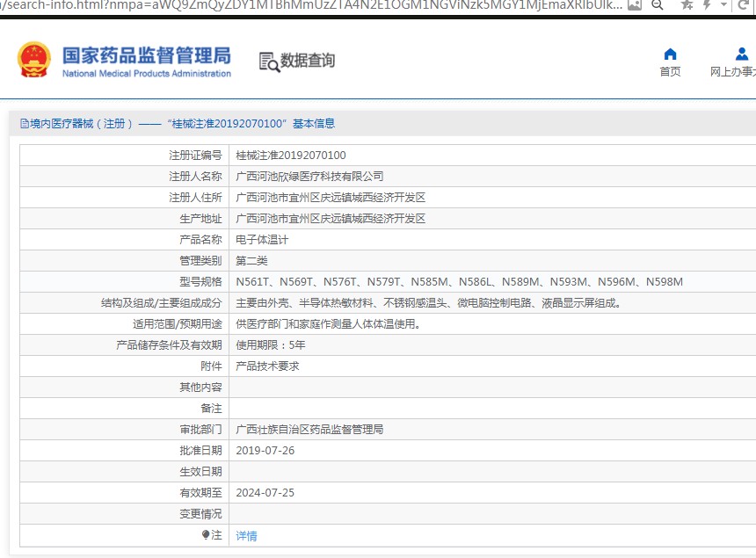756x558 pixels.
Task: Click the 首页 home icon
Action: [x=670, y=54]
